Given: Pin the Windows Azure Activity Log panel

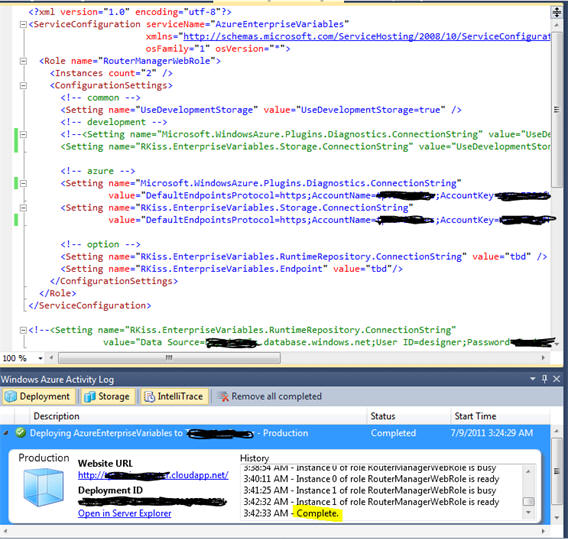Looking at the screenshot, I should 544,379.
